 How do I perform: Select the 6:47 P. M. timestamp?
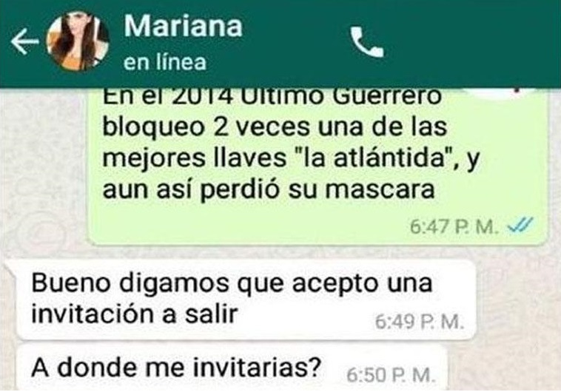[x=454, y=227]
